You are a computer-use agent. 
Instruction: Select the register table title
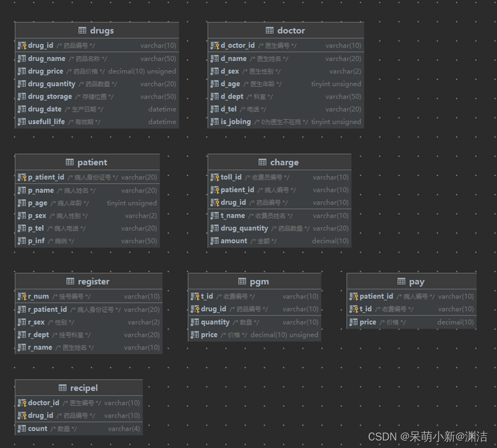click(94, 282)
